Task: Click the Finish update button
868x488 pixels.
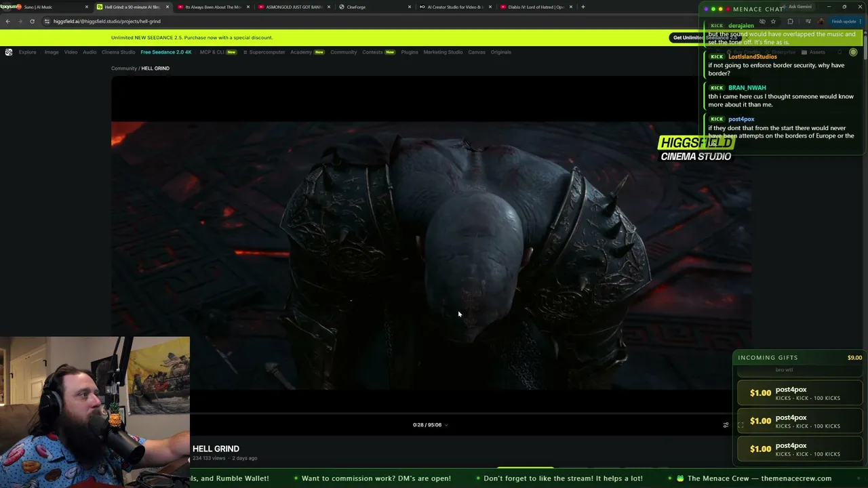Action: pyautogui.click(x=847, y=21)
